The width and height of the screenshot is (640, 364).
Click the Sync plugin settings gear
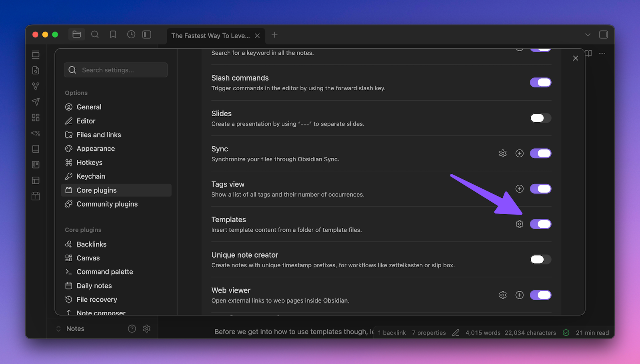[x=503, y=153]
